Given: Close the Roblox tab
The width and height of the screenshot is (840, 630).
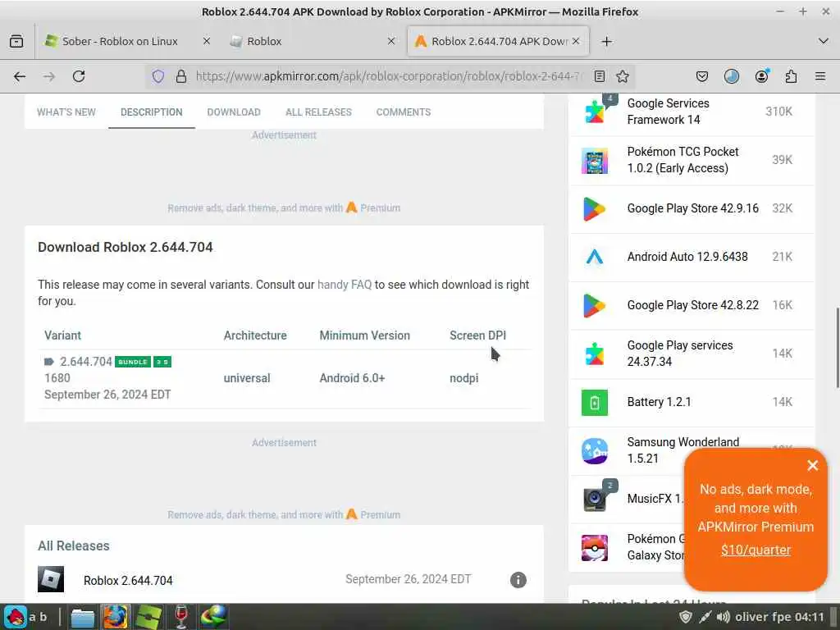Looking at the screenshot, I should (391, 41).
